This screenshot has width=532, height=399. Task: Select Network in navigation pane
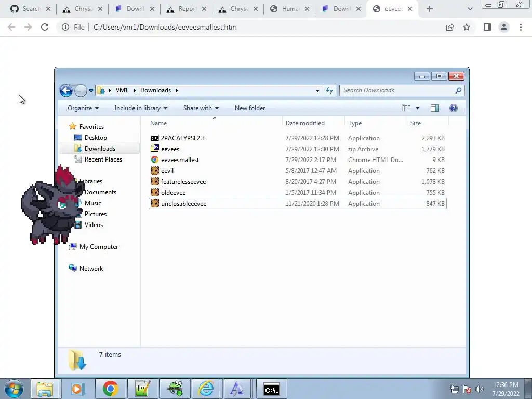click(91, 269)
